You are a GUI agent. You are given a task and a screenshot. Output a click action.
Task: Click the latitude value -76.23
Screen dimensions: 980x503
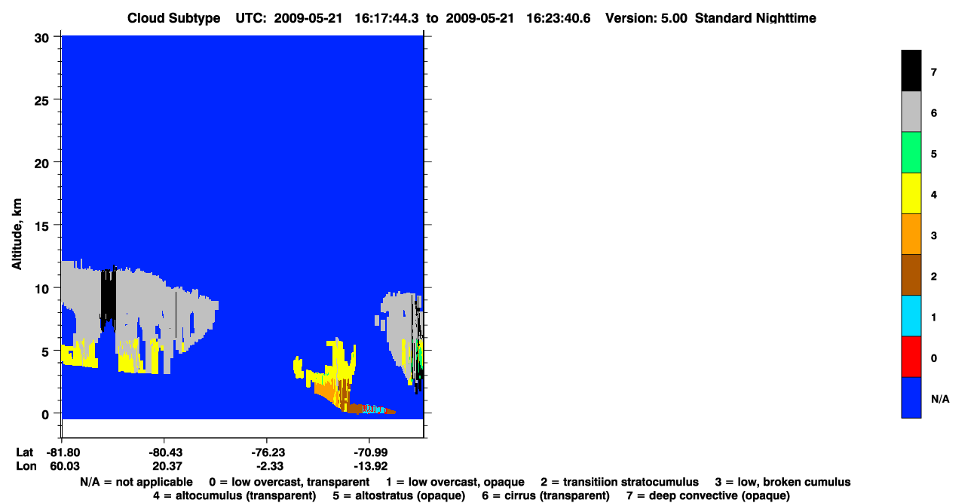(267, 452)
